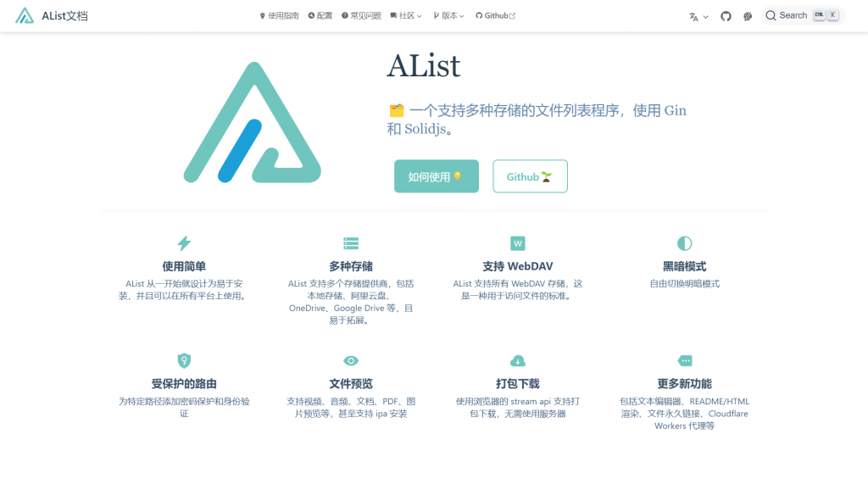Click the shield icon above 受保护的路由
The width and height of the screenshot is (868, 479).
coord(184,360)
